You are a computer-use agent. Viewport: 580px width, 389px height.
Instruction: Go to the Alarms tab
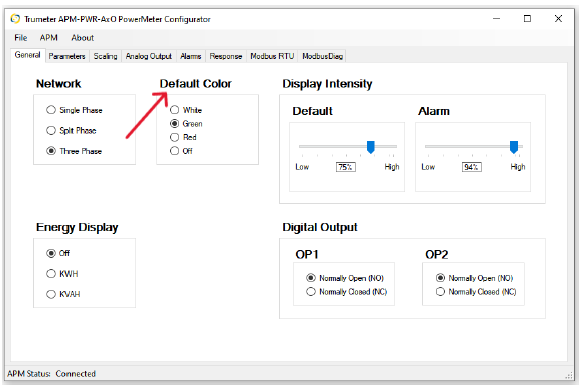(x=191, y=56)
